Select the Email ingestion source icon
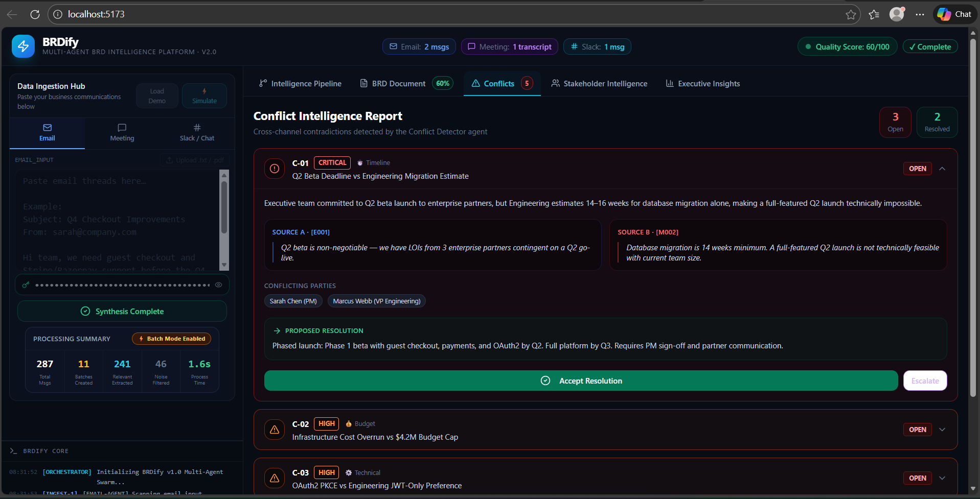The height and width of the screenshot is (499, 980). (x=47, y=128)
